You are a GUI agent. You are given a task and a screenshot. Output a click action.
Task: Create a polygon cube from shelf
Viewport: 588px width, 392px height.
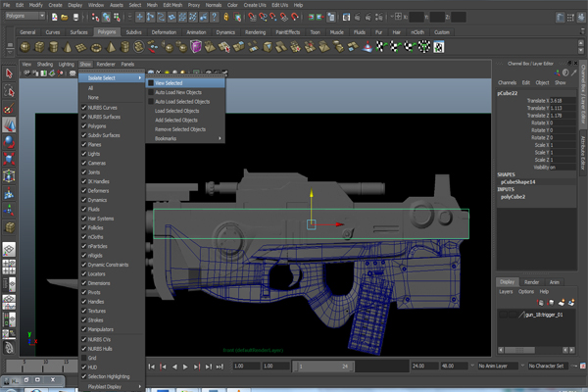pos(39,47)
